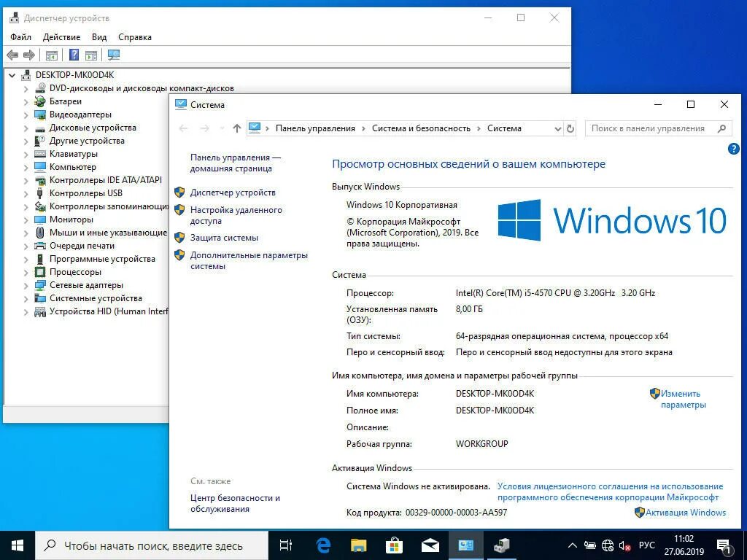Open Task View from the taskbar
747x560 pixels.
coord(286,545)
